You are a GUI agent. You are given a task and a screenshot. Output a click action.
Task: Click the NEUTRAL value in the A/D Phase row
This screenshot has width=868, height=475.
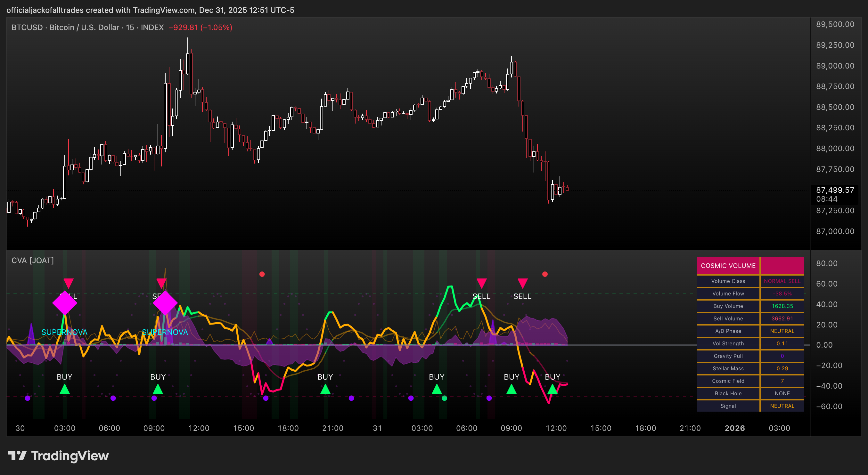point(782,331)
